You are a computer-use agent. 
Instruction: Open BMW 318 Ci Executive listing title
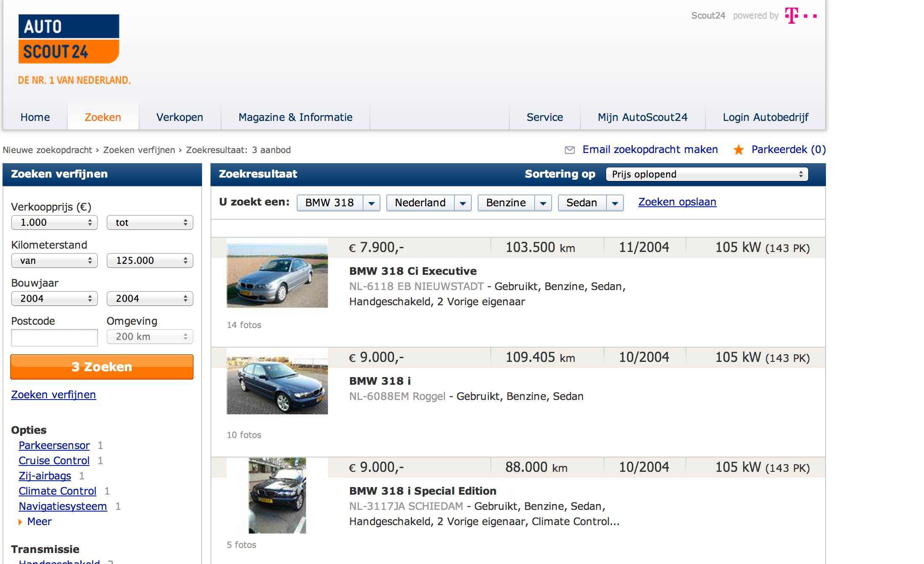413,271
